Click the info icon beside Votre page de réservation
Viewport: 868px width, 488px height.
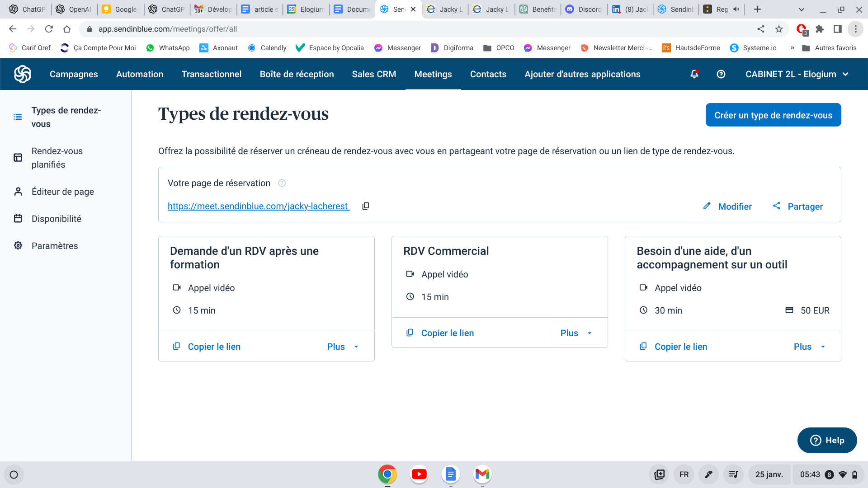[282, 183]
